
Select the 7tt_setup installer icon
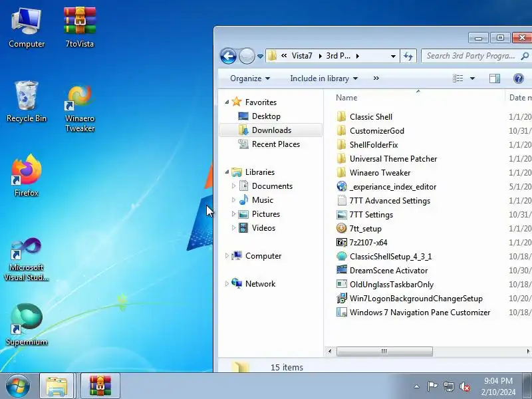point(341,228)
